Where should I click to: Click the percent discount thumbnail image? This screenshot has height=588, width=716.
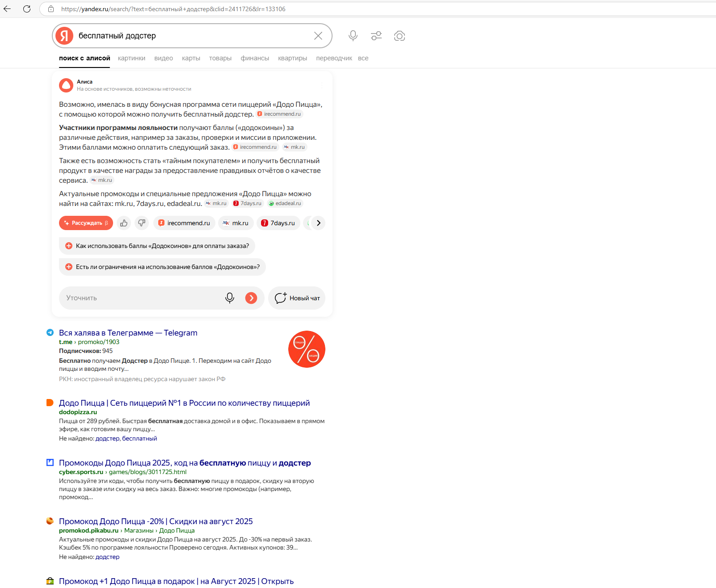(x=307, y=349)
